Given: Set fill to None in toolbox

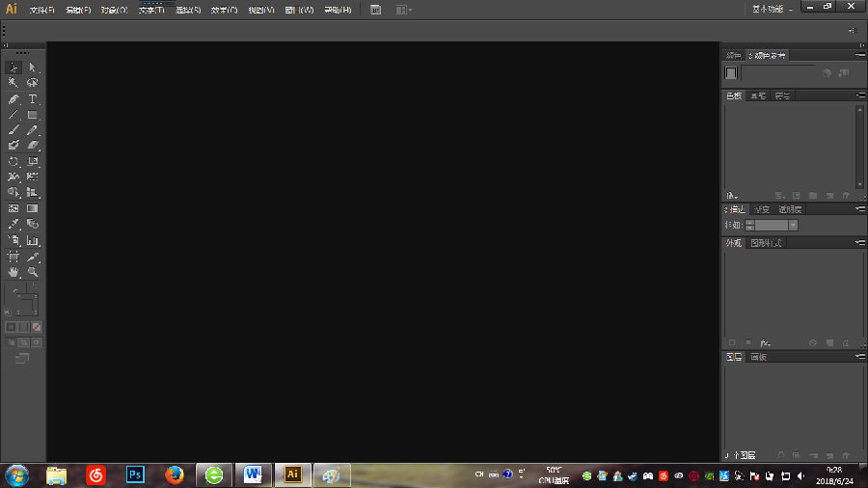Looking at the screenshot, I should [37, 327].
